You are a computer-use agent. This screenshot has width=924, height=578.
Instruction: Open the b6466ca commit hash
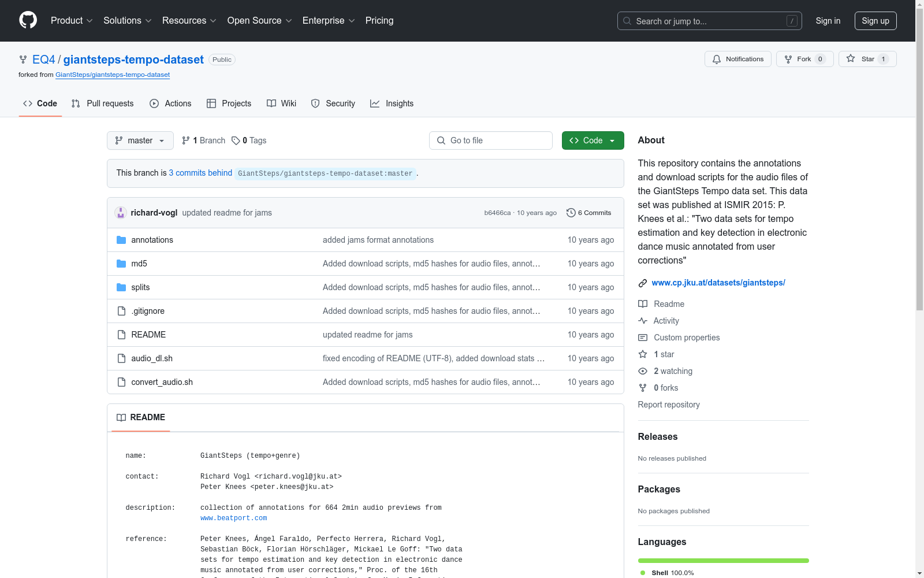[x=497, y=213]
